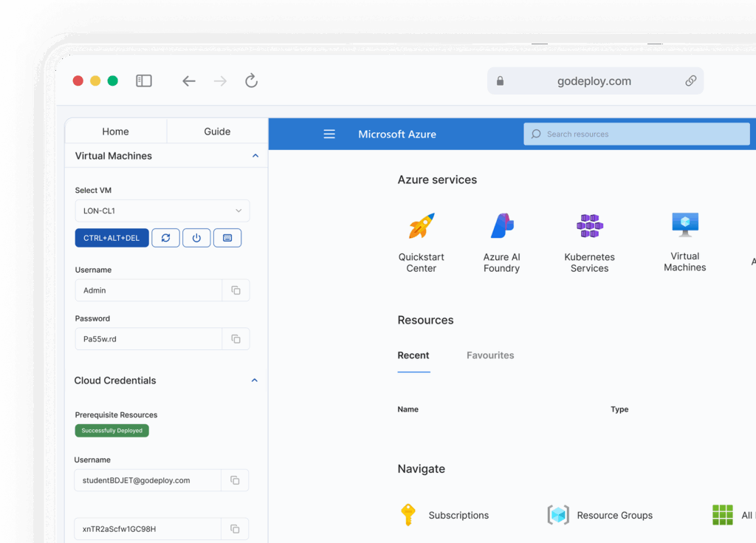The image size is (756, 543).
Task: Click the Prerequisite Resources label
Action: [116, 414]
